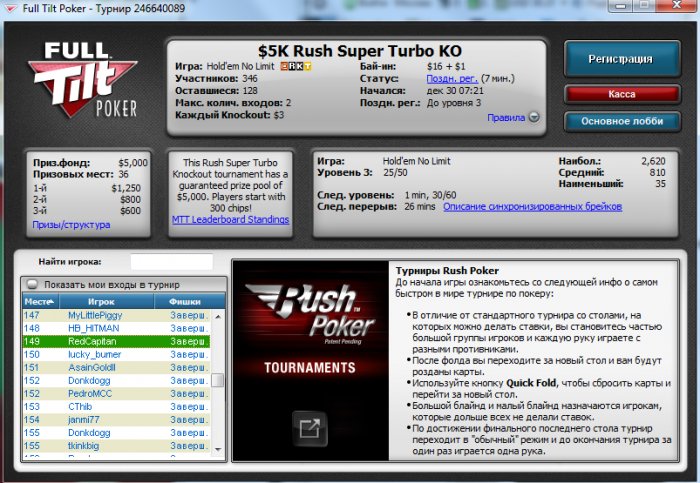Select player AsainGoldII row
This screenshot has width=700, height=483.
pos(116,367)
